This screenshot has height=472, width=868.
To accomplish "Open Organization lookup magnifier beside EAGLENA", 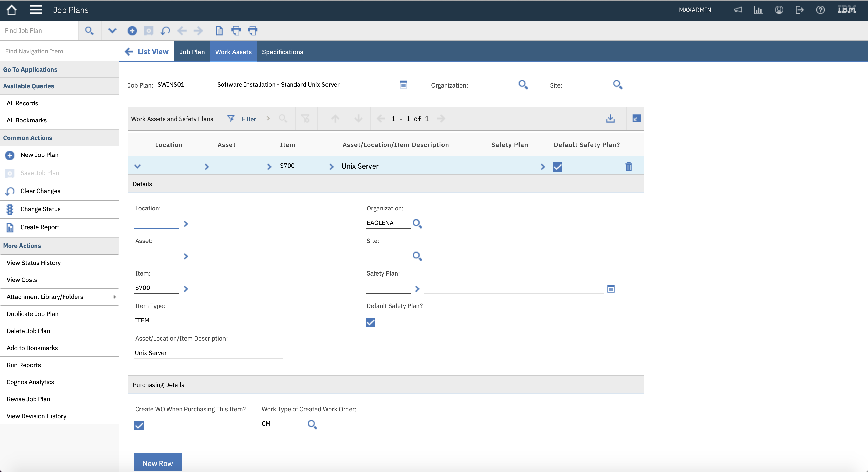I will click(417, 223).
